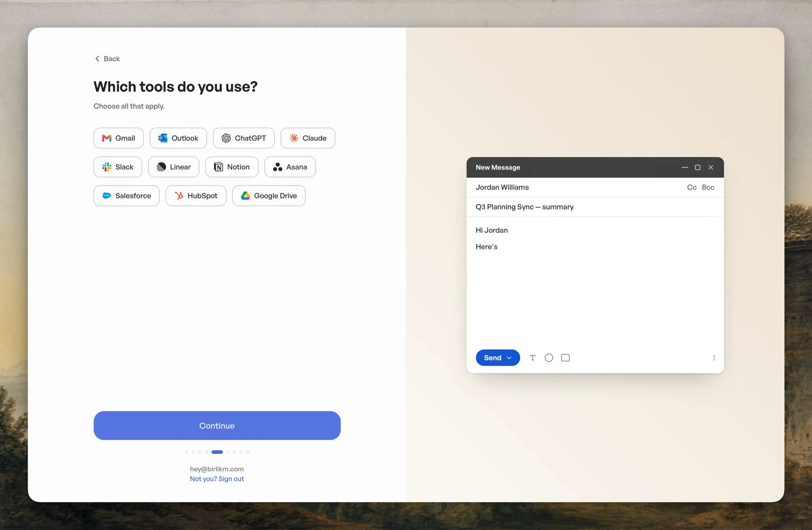Go back to the previous step

(107, 59)
